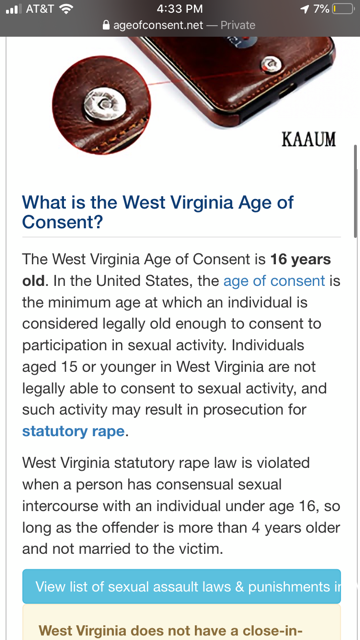The height and width of the screenshot is (640, 360).
Task: Tap the 'West Virginia Age of Consent' heading
Action: 157,212
